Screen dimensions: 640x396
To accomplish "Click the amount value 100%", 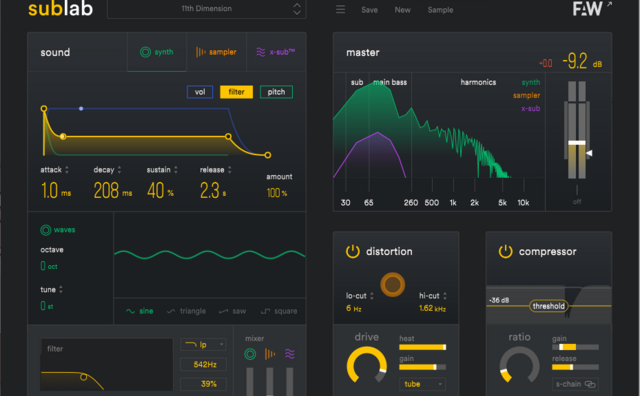I will 277,193.
